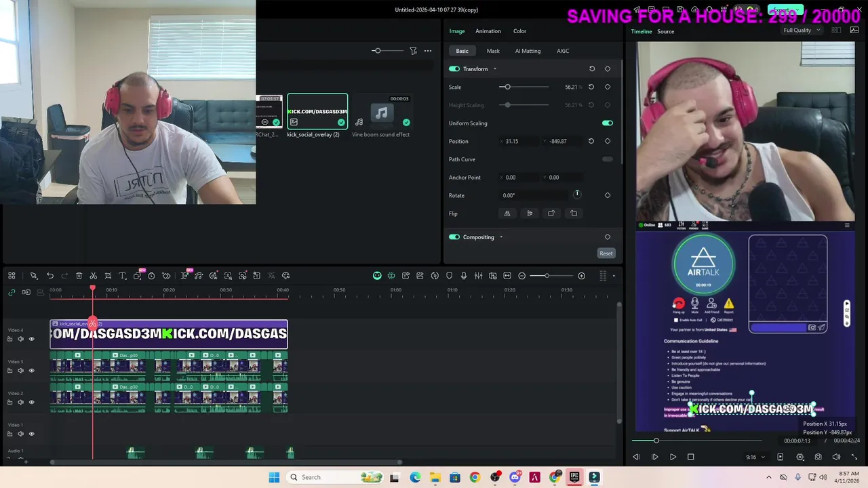This screenshot has width=868, height=488.
Task: Add a new track with plus button
Action: click(26, 462)
